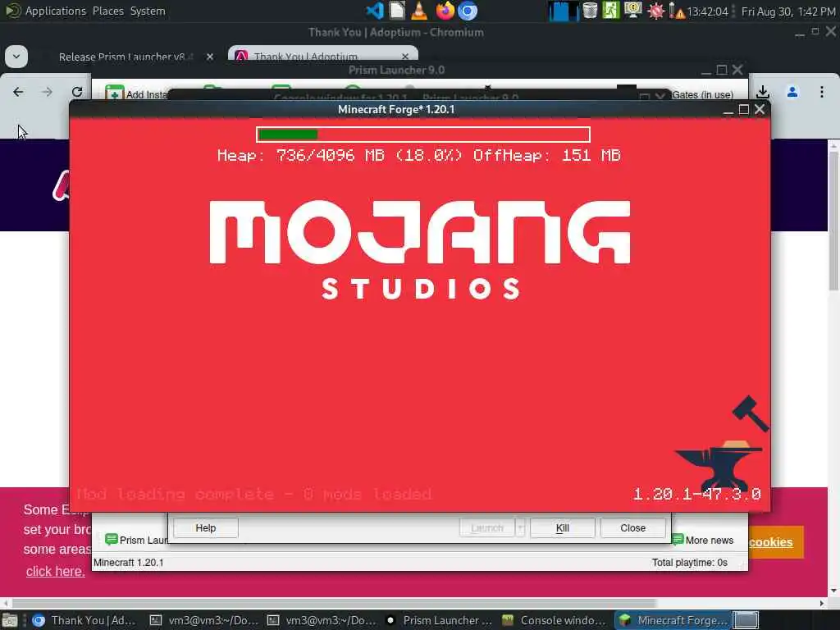The width and height of the screenshot is (840, 630).
Task: Switch to Minecraft Forge taskbar entry
Action: [x=673, y=620]
